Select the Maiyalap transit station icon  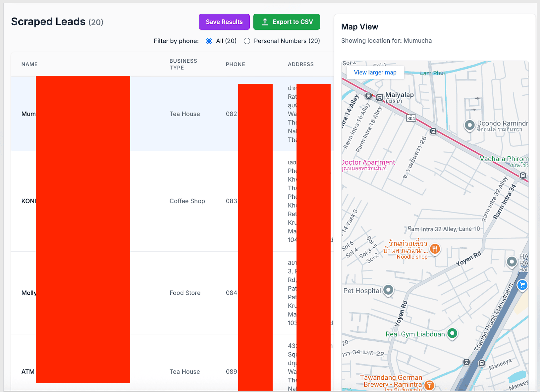click(380, 97)
